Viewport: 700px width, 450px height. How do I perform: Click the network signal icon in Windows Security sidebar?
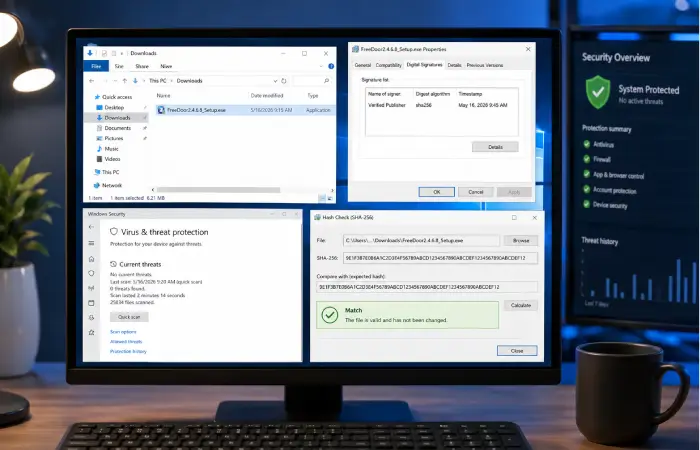tap(92, 288)
